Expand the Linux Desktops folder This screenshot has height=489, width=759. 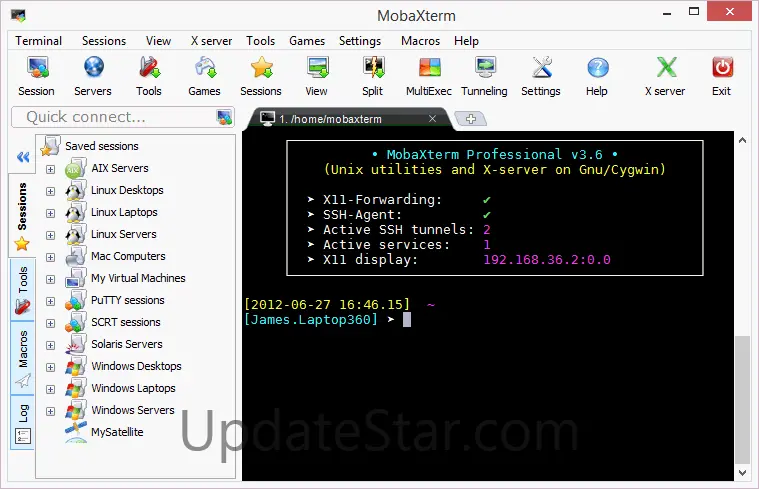click(x=50, y=191)
